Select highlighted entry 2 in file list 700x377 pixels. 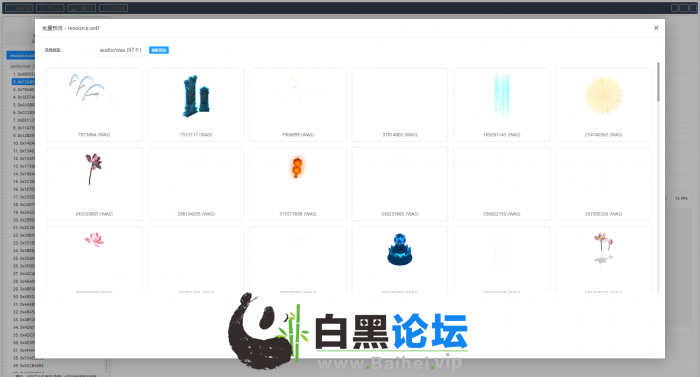click(23, 82)
